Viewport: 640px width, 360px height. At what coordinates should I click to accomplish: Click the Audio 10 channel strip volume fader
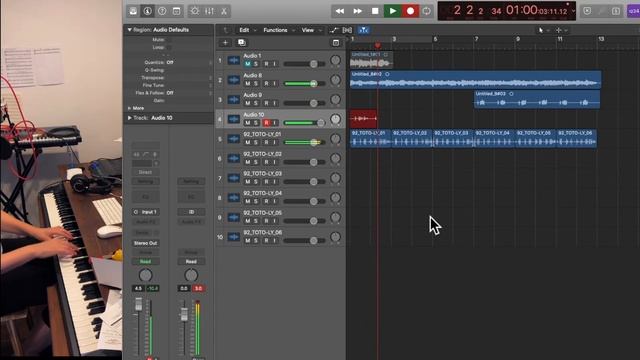point(139,304)
